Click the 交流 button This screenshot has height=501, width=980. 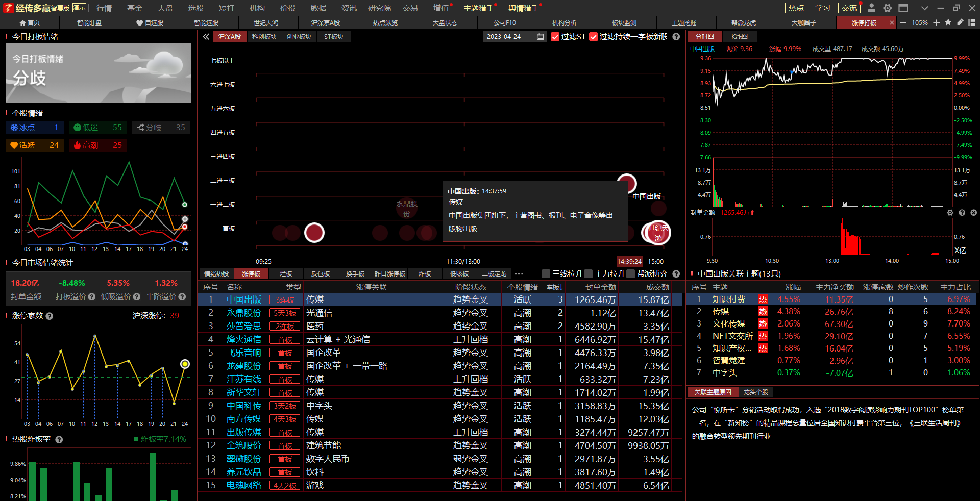pyautogui.click(x=849, y=8)
